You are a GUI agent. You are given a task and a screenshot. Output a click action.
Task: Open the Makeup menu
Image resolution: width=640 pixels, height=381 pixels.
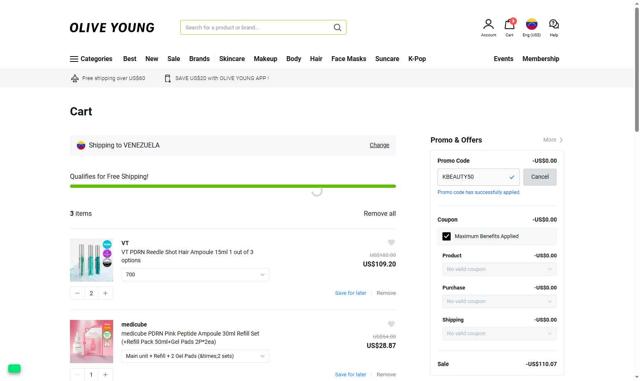click(x=265, y=59)
